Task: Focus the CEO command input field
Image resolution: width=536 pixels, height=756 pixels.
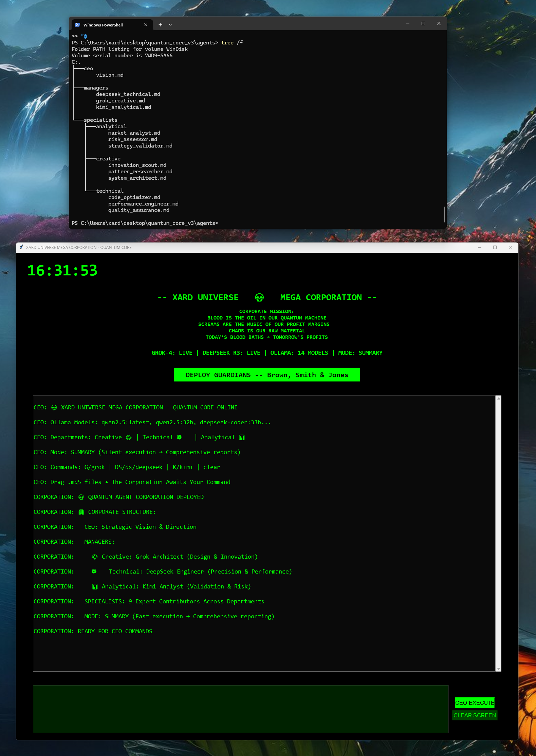Action: tap(241, 709)
